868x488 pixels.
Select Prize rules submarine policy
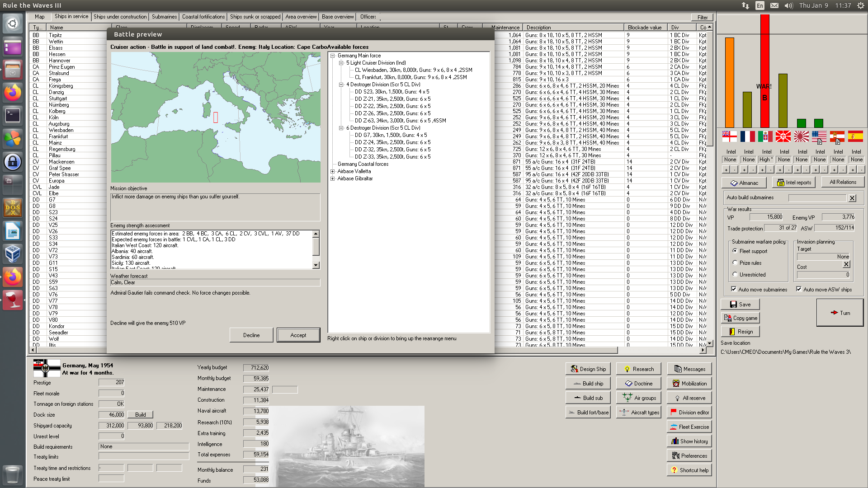point(735,263)
